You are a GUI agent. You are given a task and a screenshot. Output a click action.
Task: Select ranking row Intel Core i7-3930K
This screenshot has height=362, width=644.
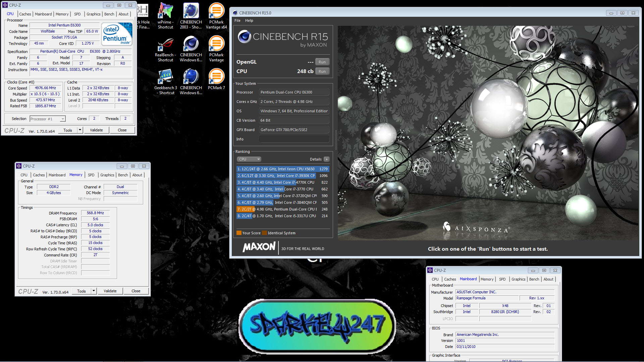(x=282, y=176)
